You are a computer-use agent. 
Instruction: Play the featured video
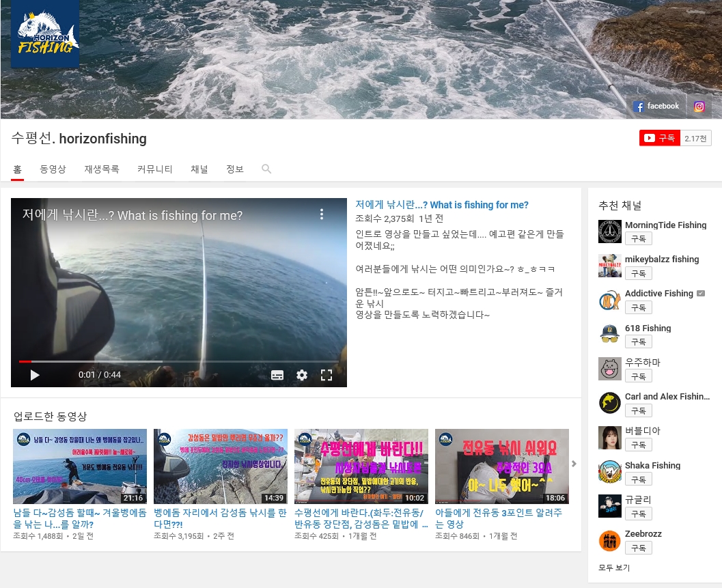35,375
